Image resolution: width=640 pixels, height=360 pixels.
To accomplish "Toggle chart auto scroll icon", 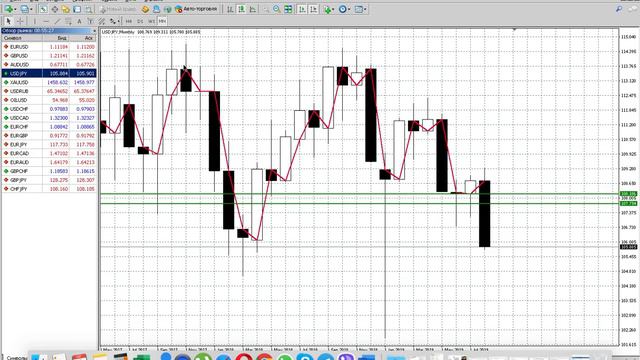I will click(302, 9).
